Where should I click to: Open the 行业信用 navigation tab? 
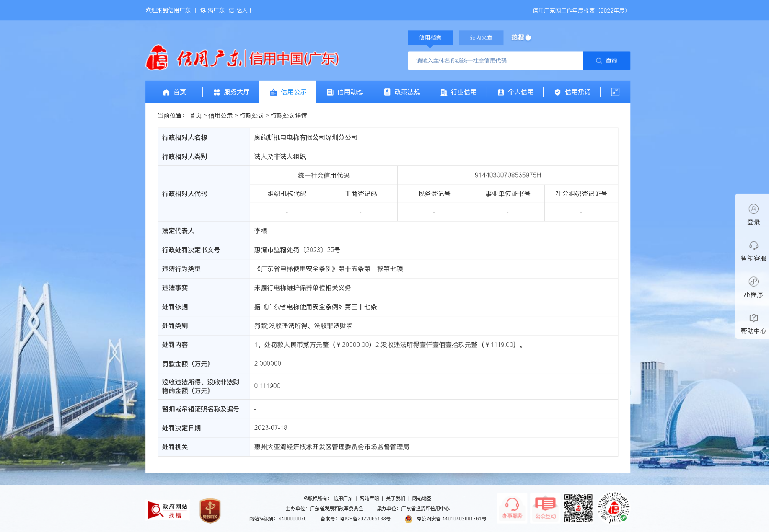pyautogui.click(x=458, y=92)
